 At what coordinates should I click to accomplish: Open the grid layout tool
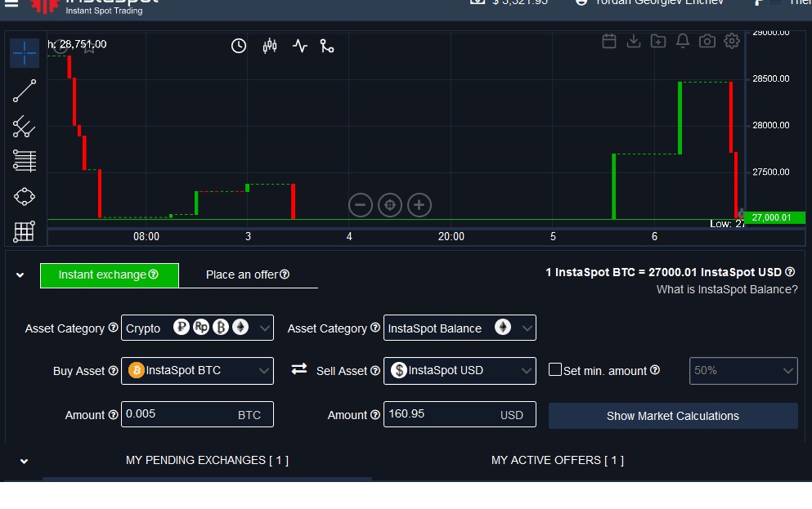[x=24, y=231]
